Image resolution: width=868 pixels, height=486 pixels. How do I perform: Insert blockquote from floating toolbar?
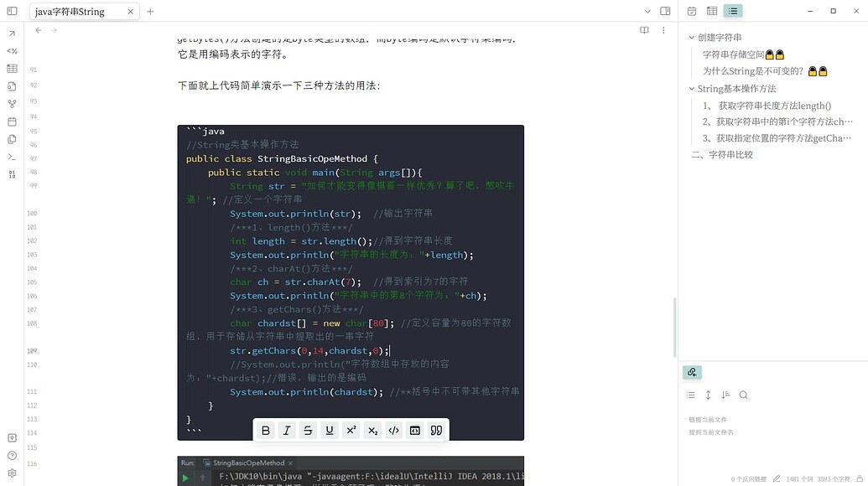pyautogui.click(x=436, y=430)
